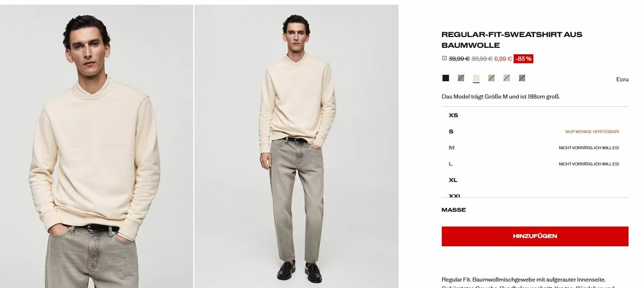Open the MASSE size guide
644x288 pixels.
(453, 210)
